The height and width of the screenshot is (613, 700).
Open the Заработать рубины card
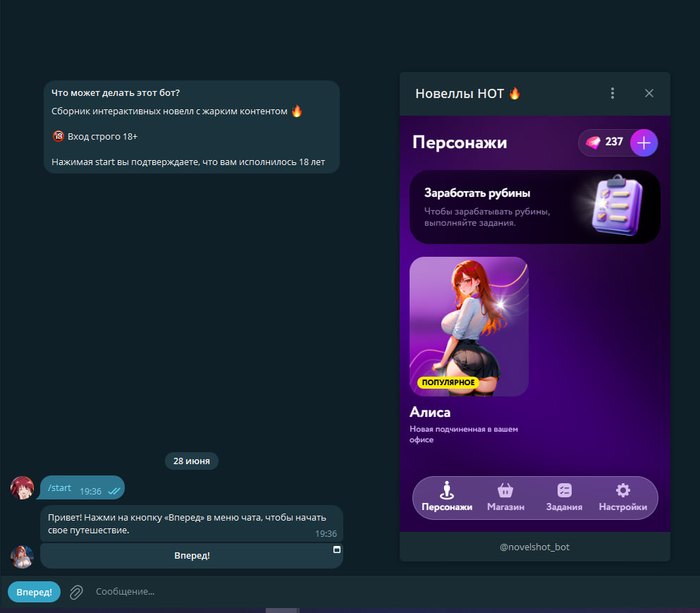coord(535,207)
